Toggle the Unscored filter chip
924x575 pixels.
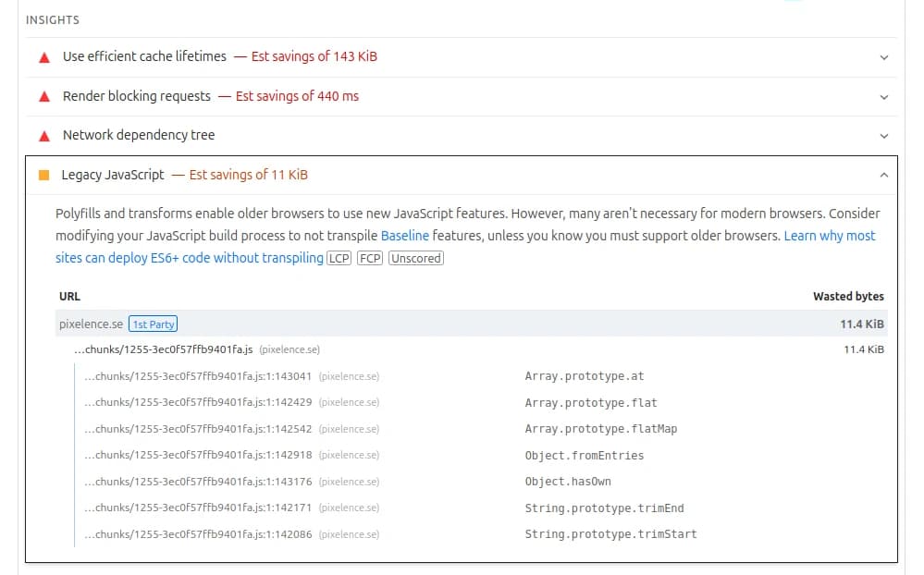[x=415, y=258]
